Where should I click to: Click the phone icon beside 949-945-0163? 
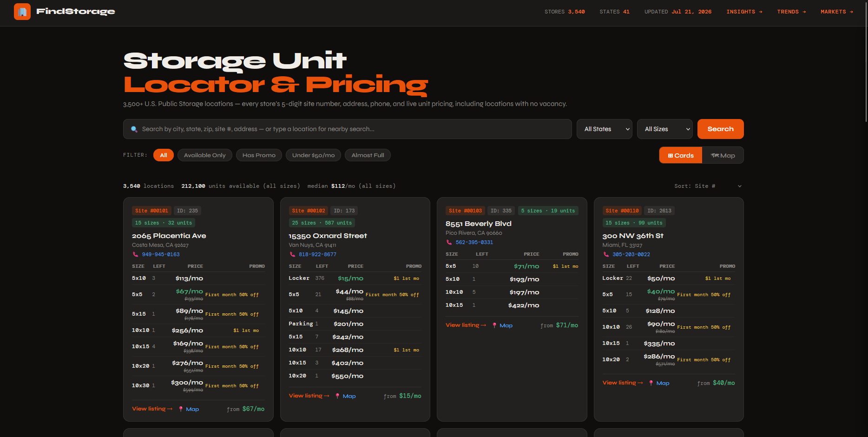coord(136,254)
